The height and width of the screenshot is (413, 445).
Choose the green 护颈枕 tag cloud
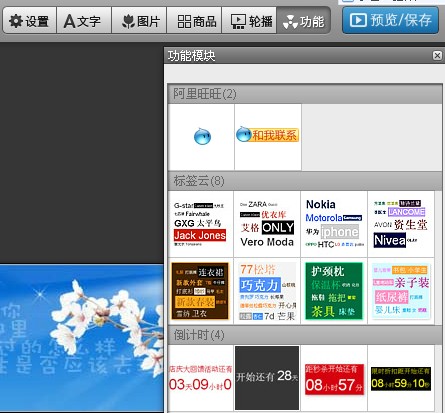coord(334,291)
